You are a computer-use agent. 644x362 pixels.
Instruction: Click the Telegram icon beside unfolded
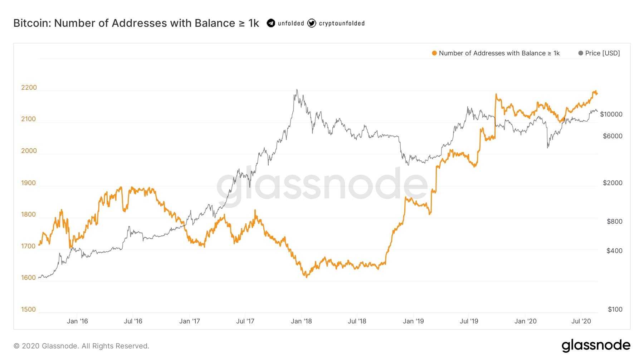[271, 23]
